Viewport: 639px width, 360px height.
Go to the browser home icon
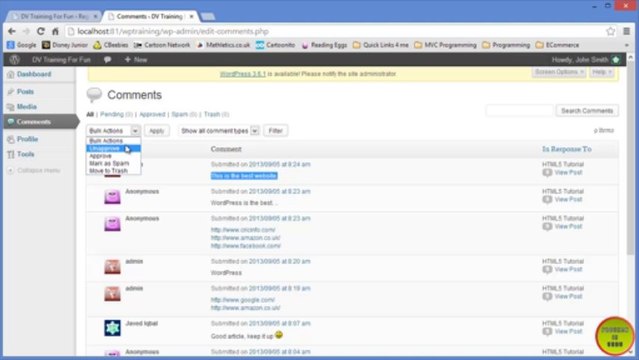point(55,31)
